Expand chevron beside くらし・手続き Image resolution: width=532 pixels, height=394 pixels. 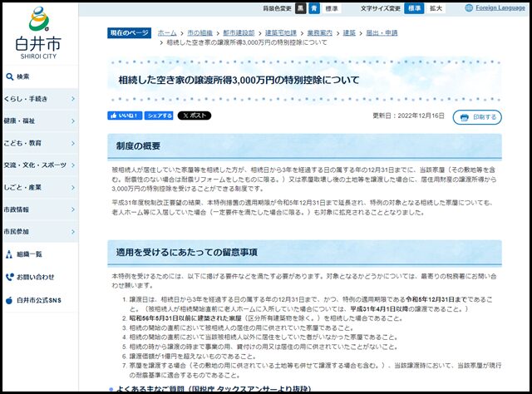[x=73, y=99]
